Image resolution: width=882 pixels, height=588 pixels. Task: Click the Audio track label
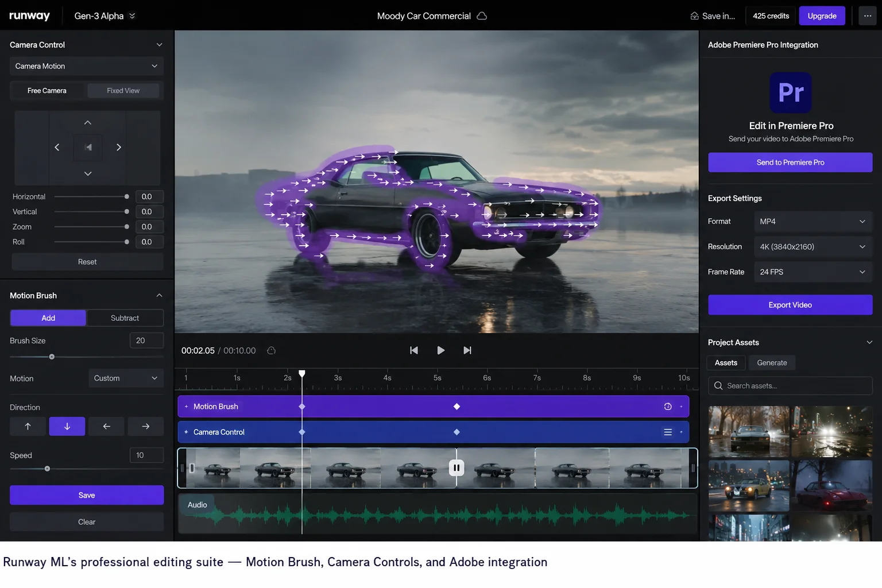pos(197,505)
